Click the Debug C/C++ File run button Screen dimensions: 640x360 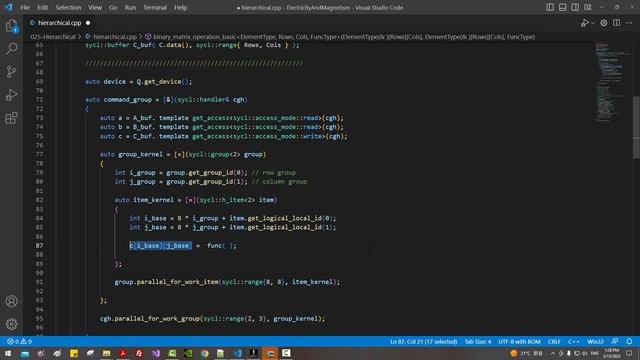(584, 23)
